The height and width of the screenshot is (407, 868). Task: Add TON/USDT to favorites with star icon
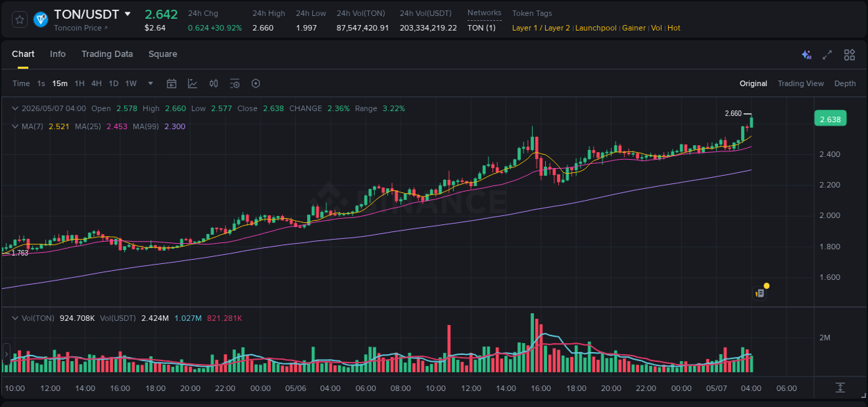pos(20,19)
